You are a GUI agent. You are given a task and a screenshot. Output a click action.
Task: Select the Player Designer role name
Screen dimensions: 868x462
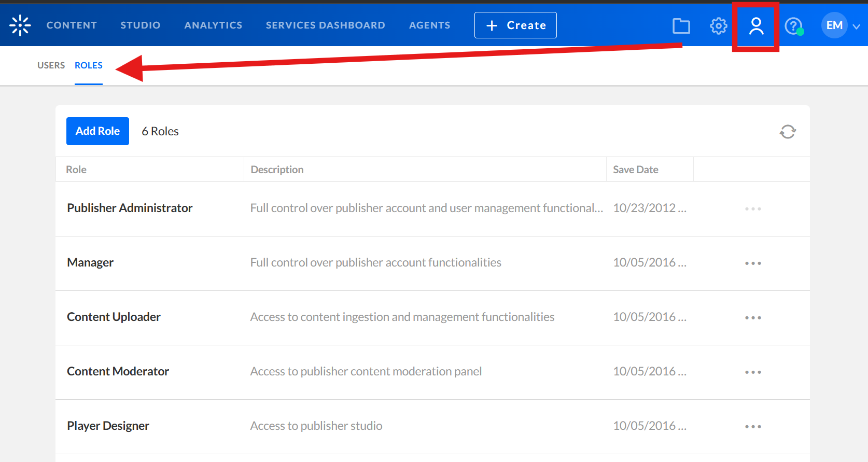tap(108, 426)
